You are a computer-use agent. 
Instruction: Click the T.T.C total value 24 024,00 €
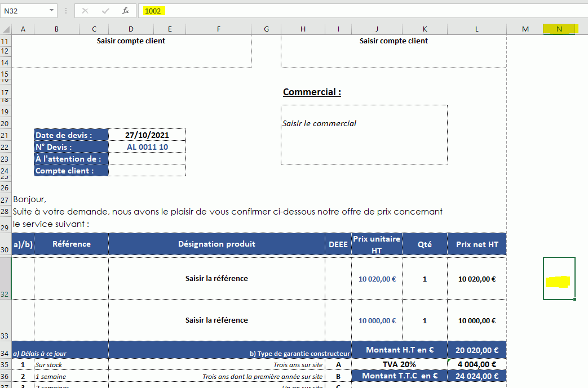pyautogui.click(x=477, y=376)
